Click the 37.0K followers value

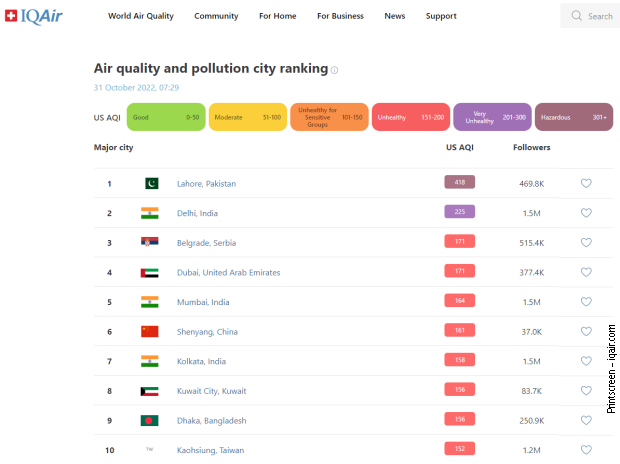point(531,332)
